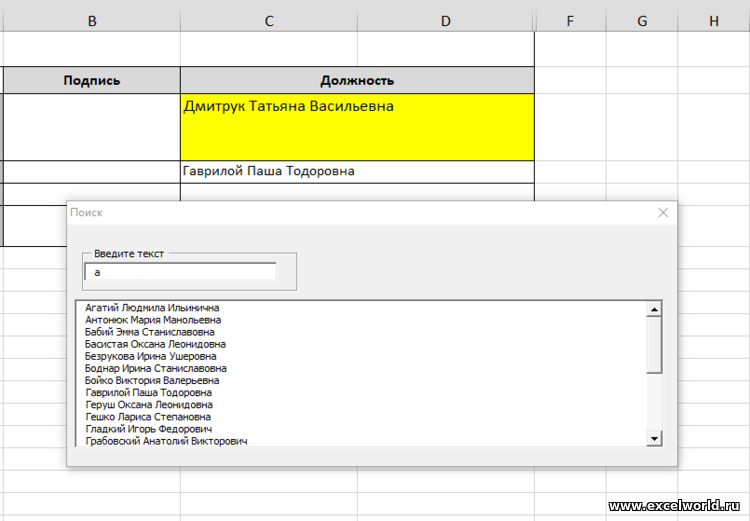Screen dimensions: 750x521
Task: Select column G header
Action: click(x=641, y=21)
